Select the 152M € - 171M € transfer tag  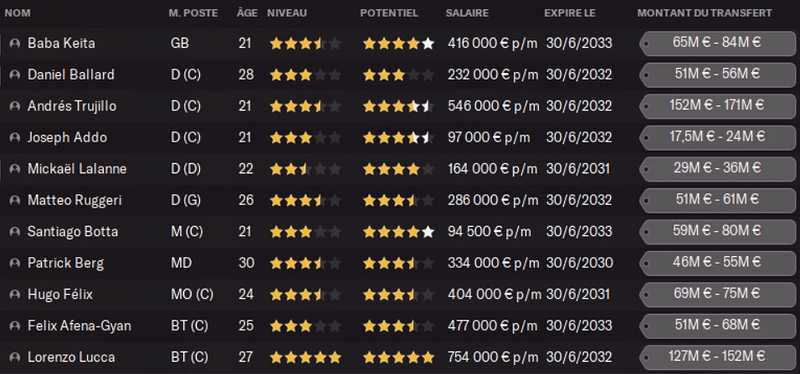(x=717, y=106)
